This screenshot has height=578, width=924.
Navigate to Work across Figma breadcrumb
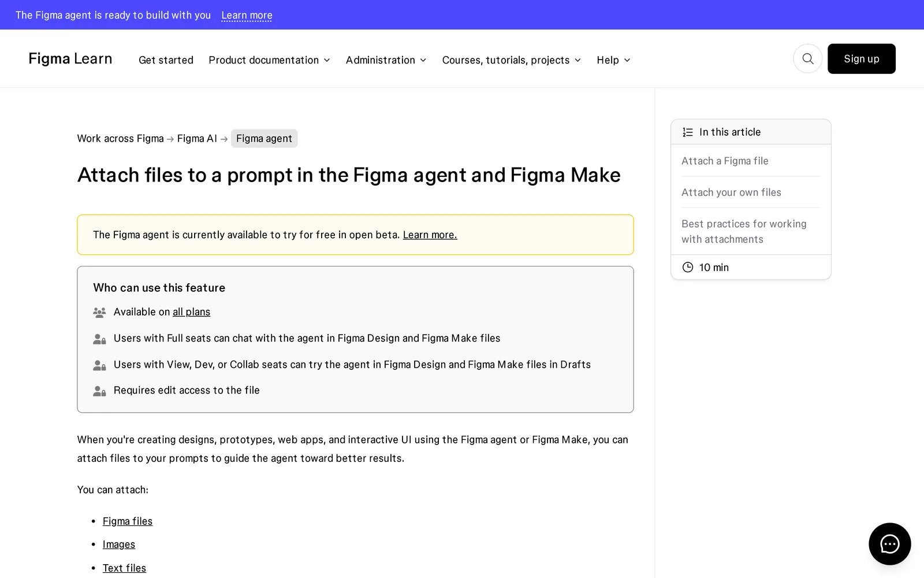120,138
